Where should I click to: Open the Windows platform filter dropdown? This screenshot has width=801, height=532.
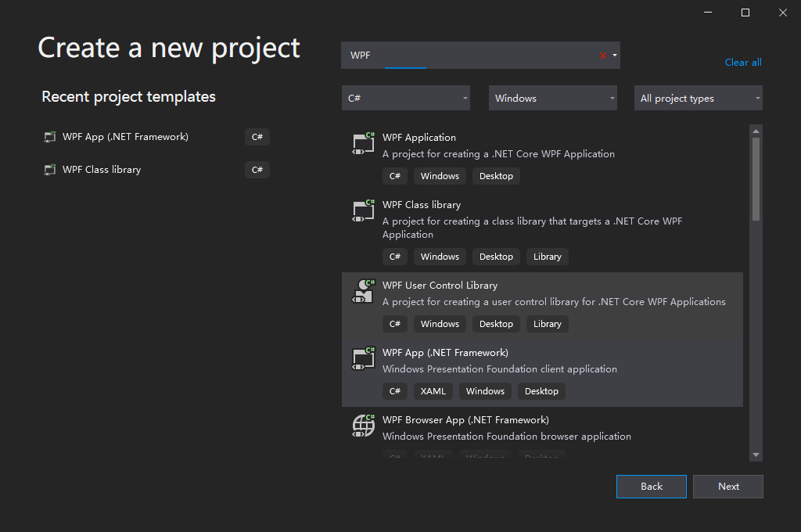(x=553, y=99)
